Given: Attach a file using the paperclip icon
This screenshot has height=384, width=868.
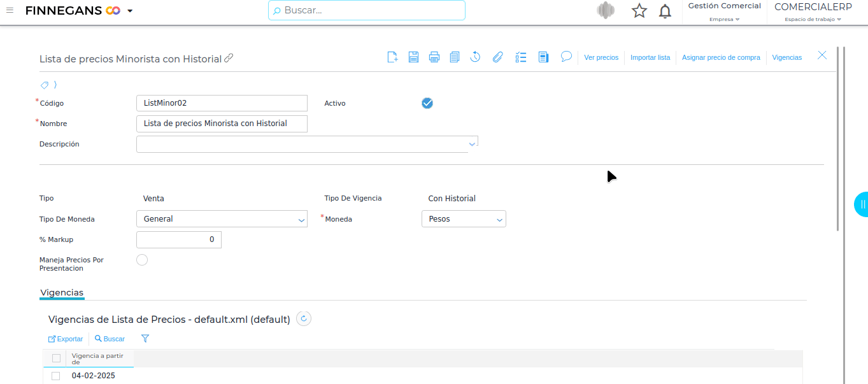Looking at the screenshot, I should tap(497, 57).
